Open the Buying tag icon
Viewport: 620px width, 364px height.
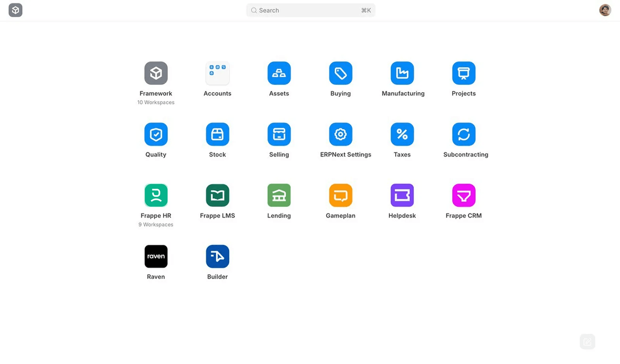click(x=341, y=73)
